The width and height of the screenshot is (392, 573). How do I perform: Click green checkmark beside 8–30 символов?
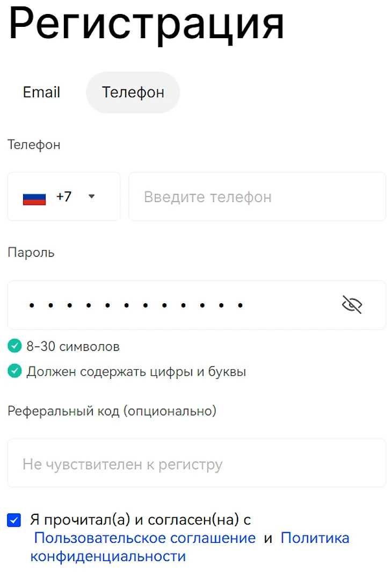click(x=14, y=346)
